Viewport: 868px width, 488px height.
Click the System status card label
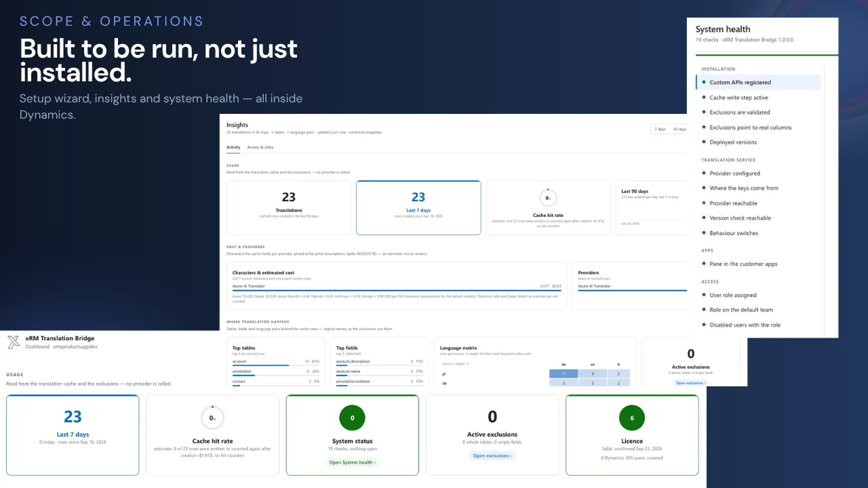(x=352, y=441)
